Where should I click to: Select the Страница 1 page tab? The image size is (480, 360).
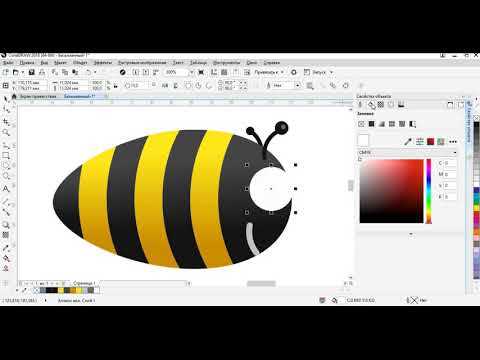click(84, 283)
